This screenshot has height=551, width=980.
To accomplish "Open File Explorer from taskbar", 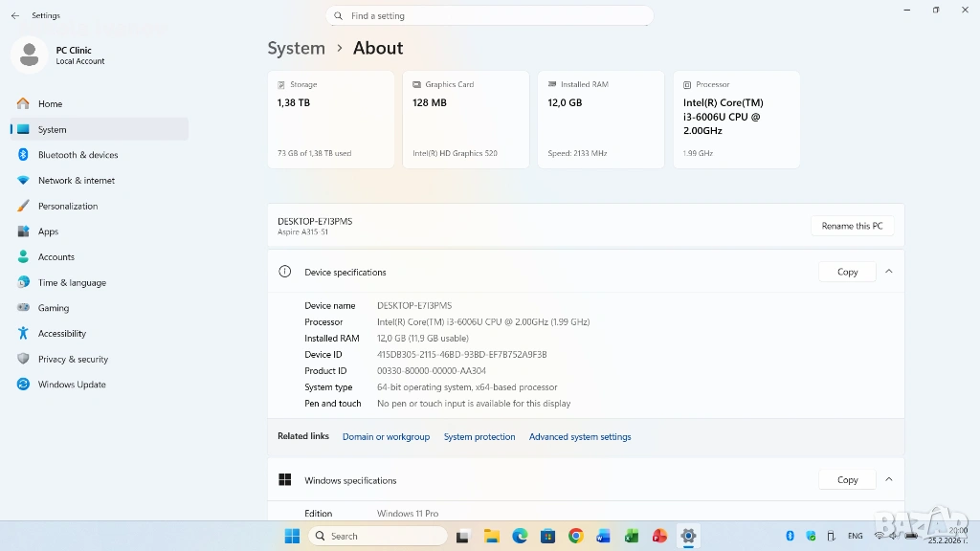I will [491, 536].
